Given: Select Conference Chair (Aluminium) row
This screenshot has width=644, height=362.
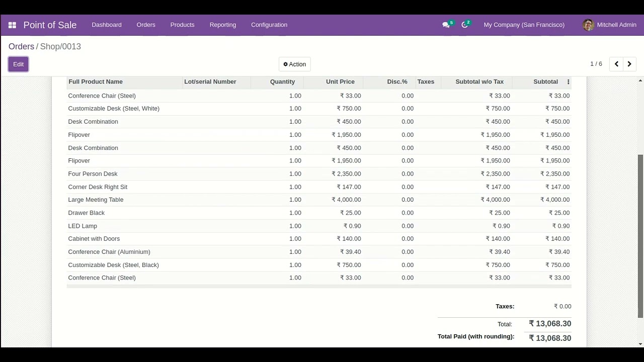Looking at the screenshot, I should pyautogui.click(x=319, y=252).
